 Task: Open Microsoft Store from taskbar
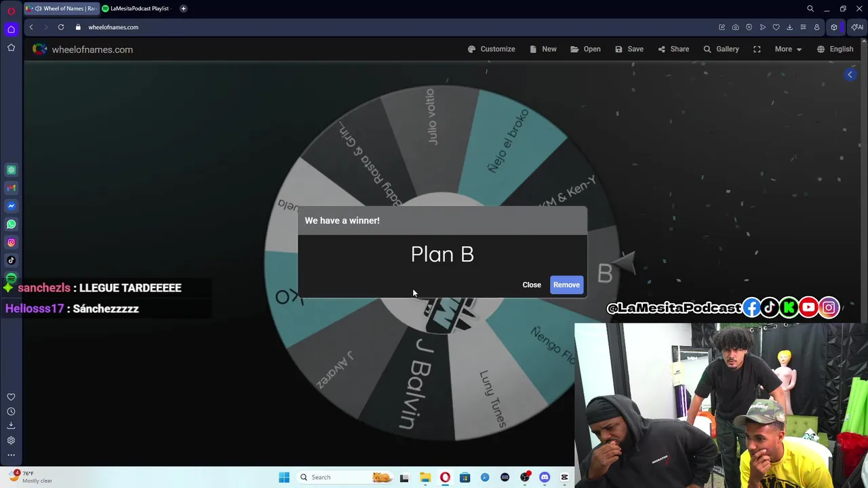point(465,477)
